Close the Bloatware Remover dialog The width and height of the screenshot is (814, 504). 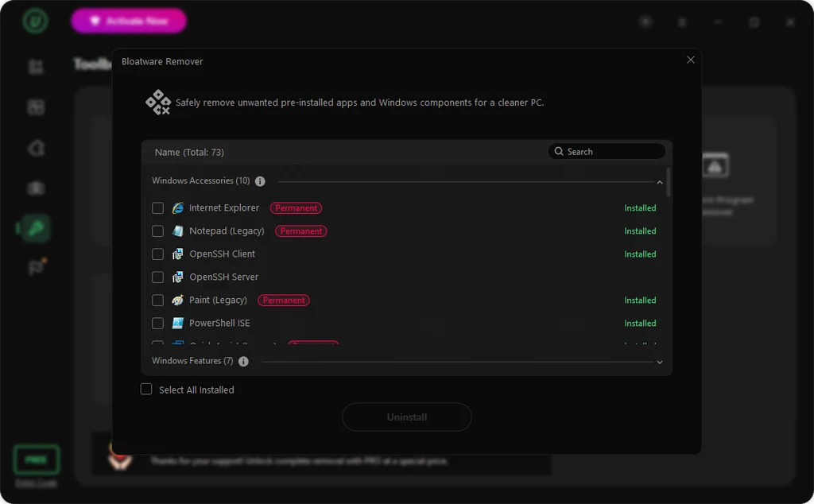pos(691,60)
